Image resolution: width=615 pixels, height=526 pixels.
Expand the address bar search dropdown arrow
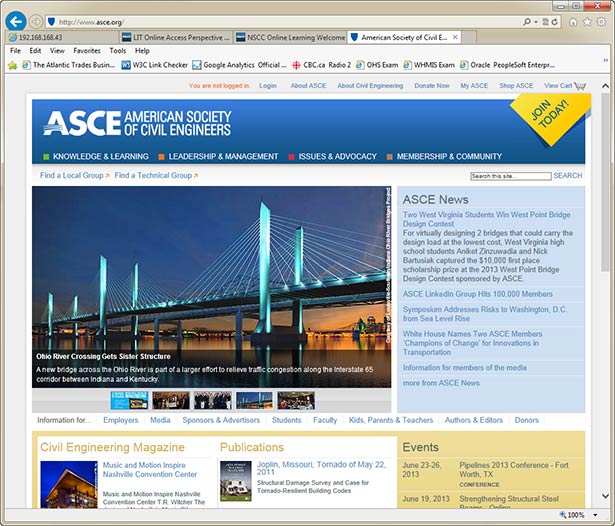pyautogui.click(x=536, y=21)
